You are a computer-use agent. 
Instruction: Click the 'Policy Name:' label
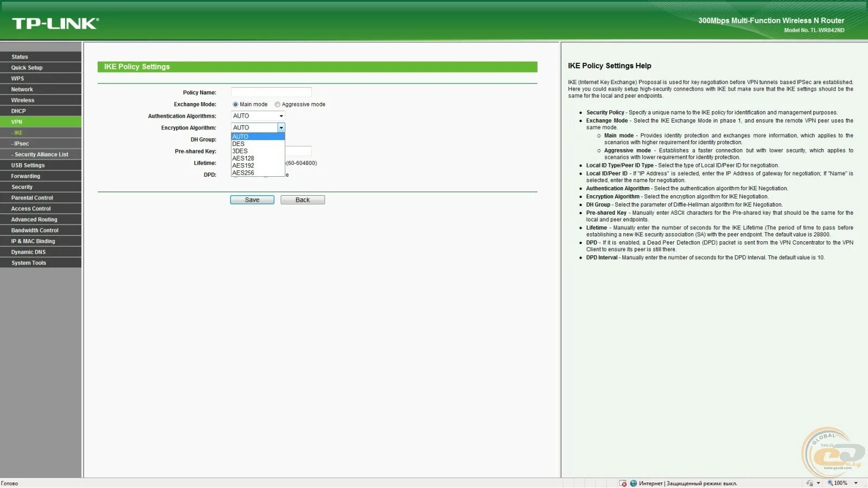[200, 93]
